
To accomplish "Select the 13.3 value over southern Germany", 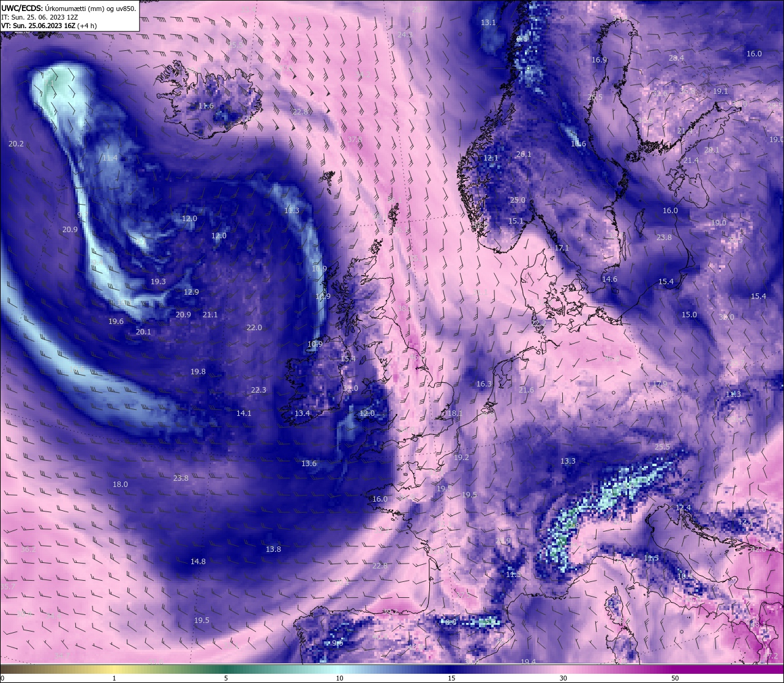I will point(568,461).
